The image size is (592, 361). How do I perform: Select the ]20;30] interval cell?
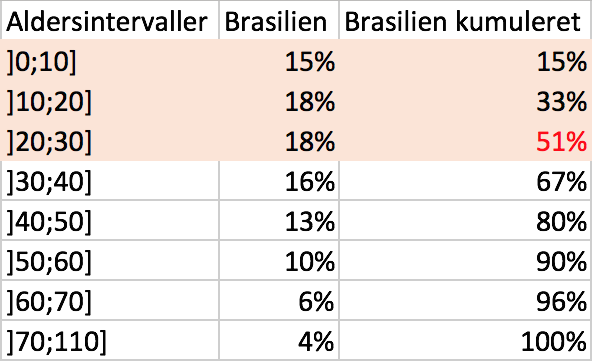pyautogui.click(x=110, y=140)
